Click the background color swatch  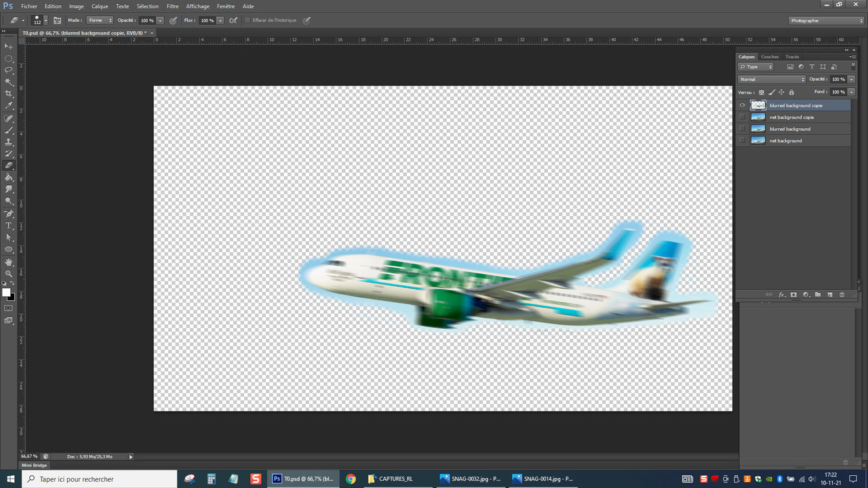click(12, 298)
